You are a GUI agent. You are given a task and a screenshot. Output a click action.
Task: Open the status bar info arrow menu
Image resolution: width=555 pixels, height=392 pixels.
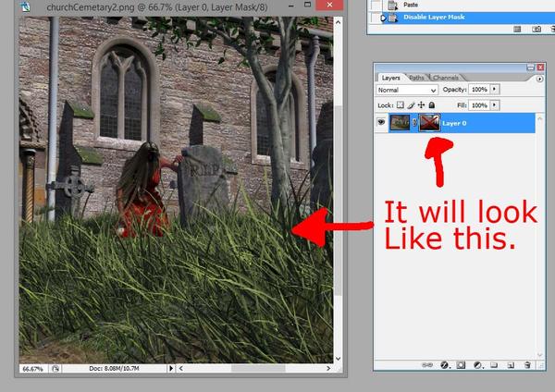[171, 369]
